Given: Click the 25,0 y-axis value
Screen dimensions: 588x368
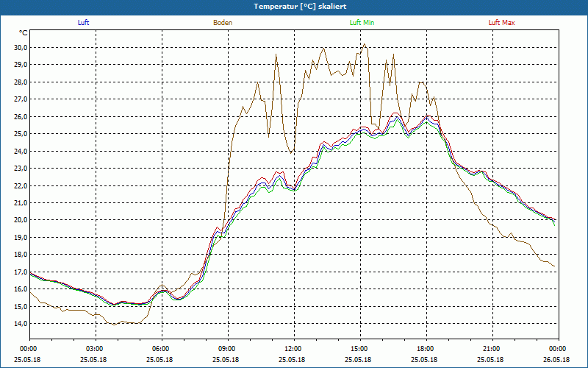Looking at the screenshot, I should 21,134.
